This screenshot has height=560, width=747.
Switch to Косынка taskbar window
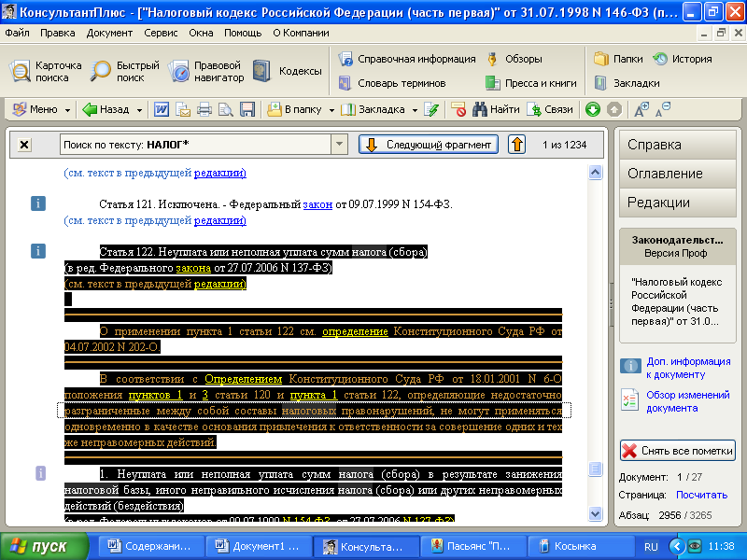[x=580, y=546]
